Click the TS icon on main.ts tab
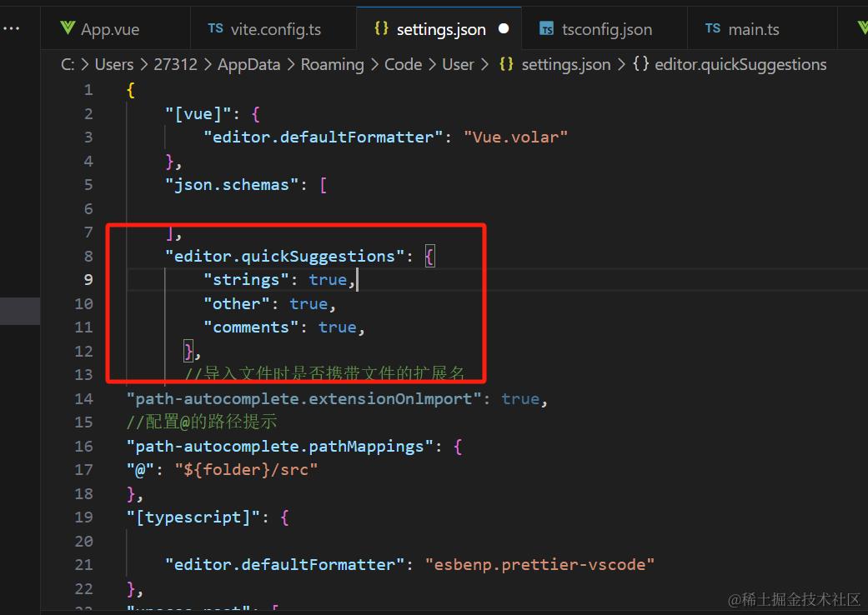The image size is (868, 615). click(x=713, y=28)
